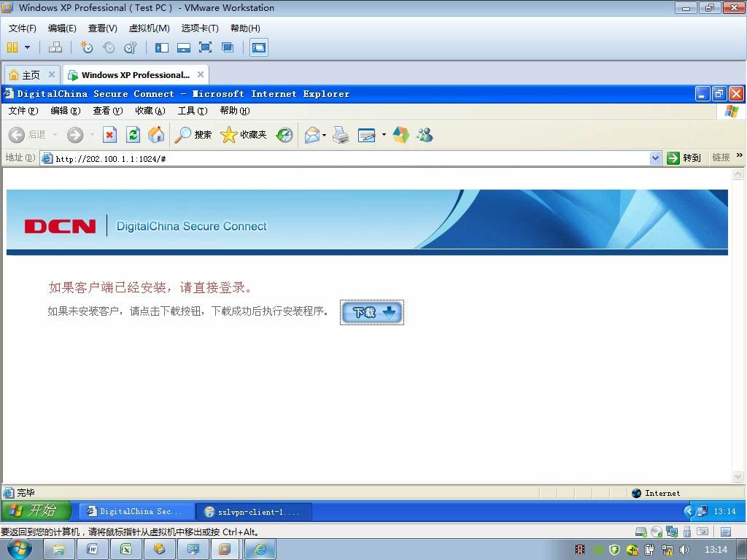Open VMware snapshot manager icon
The height and width of the screenshot is (560, 747).
click(130, 47)
